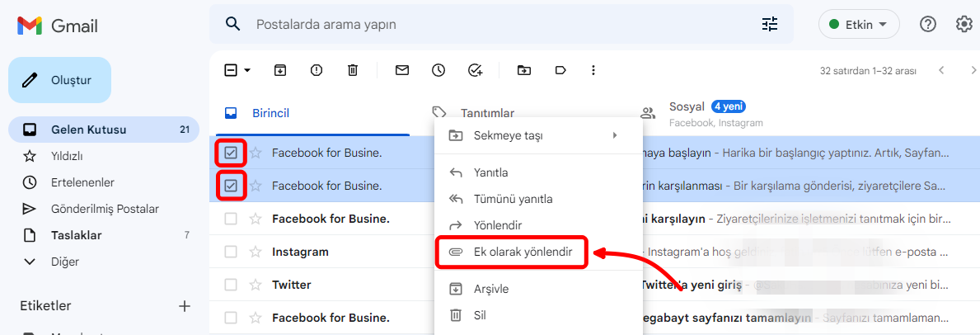Click the Postalarda arama yapın search field
This screenshot has height=335, width=980.
[x=500, y=25]
